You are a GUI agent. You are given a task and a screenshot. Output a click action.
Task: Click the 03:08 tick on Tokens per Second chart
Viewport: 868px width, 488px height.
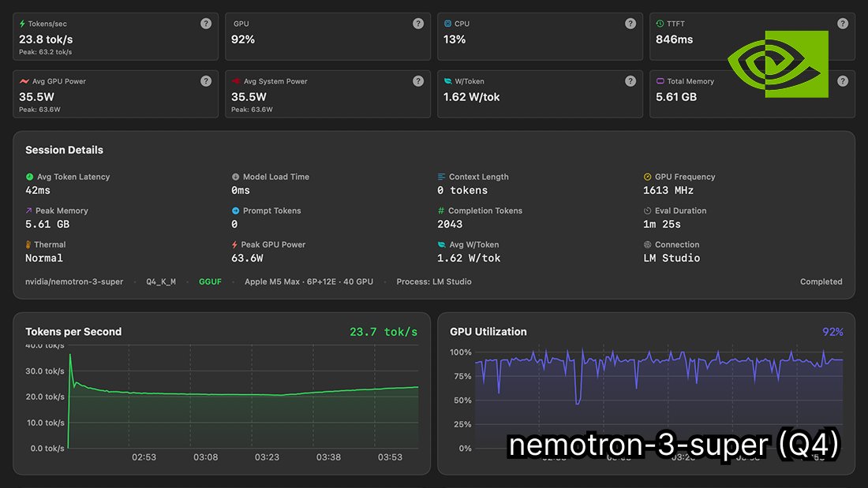point(205,457)
